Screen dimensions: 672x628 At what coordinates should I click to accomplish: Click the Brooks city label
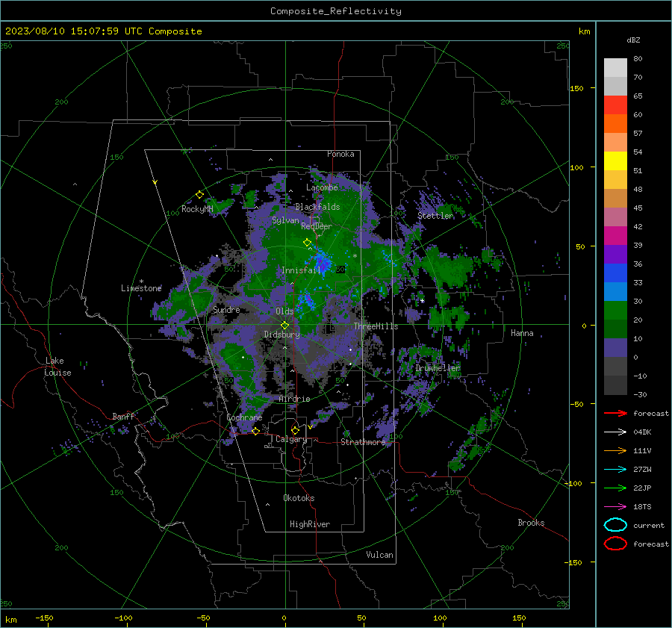[531, 523]
